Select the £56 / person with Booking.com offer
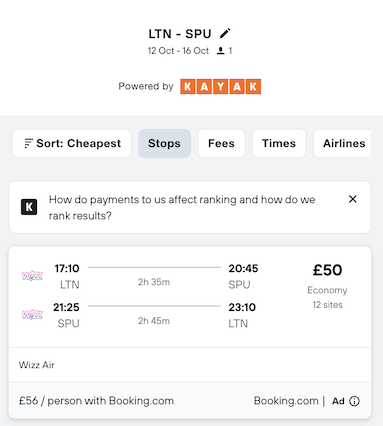 click(x=96, y=401)
